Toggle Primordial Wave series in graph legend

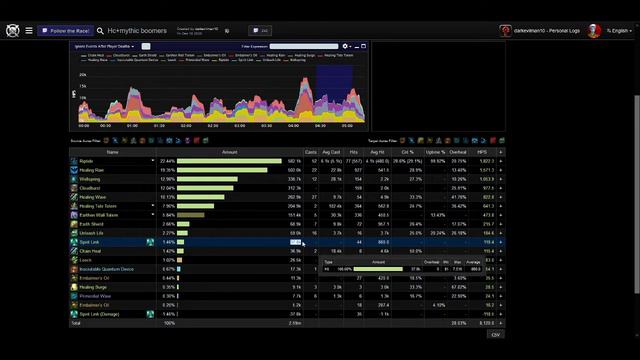coord(195,60)
